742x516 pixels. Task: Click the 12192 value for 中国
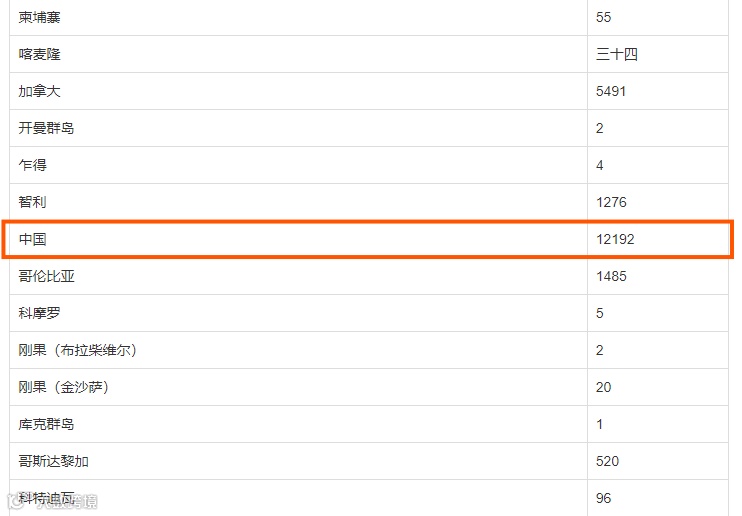(615, 239)
